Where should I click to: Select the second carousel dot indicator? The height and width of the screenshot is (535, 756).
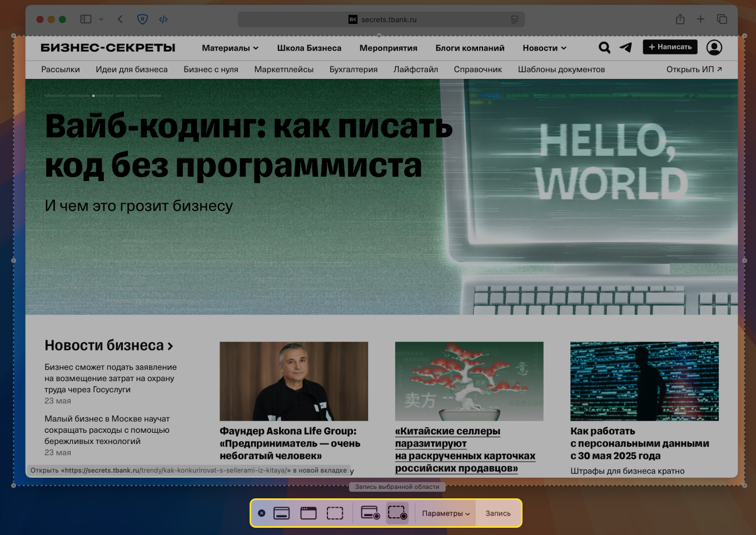click(x=79, y=96)
